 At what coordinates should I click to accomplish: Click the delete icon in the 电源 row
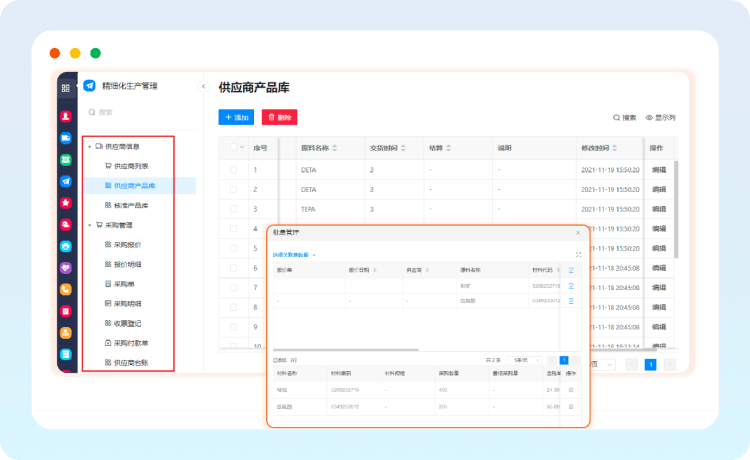coord(571,390)
